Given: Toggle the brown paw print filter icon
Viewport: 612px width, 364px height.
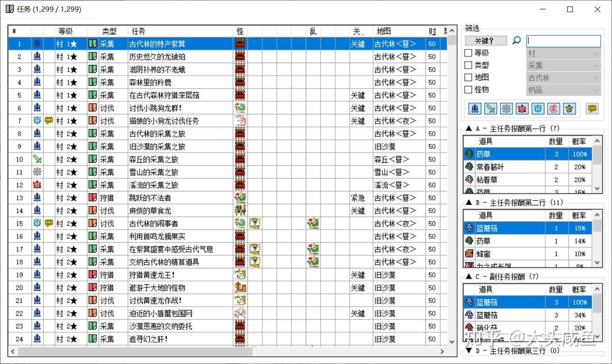Looking at the screenshot, I should click(570, 109).
